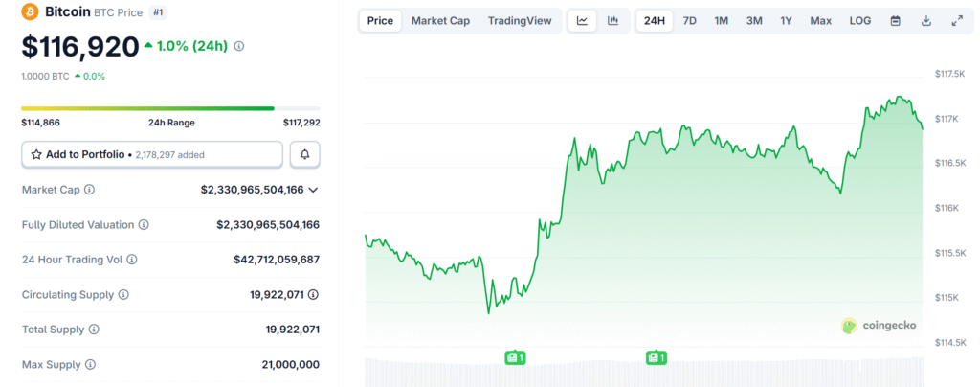Click the 24h Range progress bar
This screenshot has width=980, height=387.
[x=170, y=108]
